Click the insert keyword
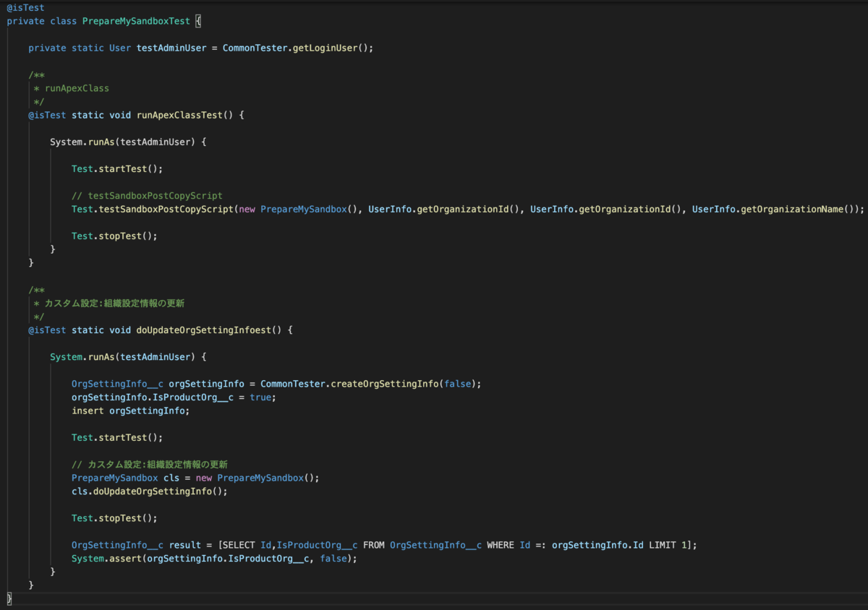The width and height of the screenshot is (868, 610). tap(88, 411)
